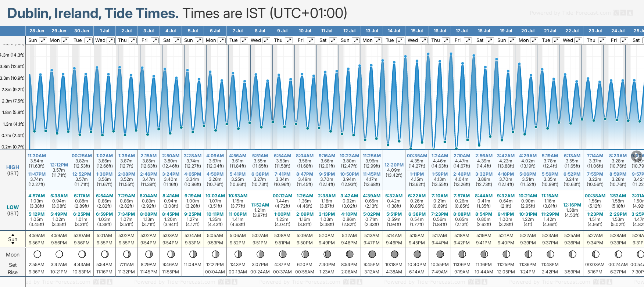Select the 28 Jun date header

coord(37,31)
